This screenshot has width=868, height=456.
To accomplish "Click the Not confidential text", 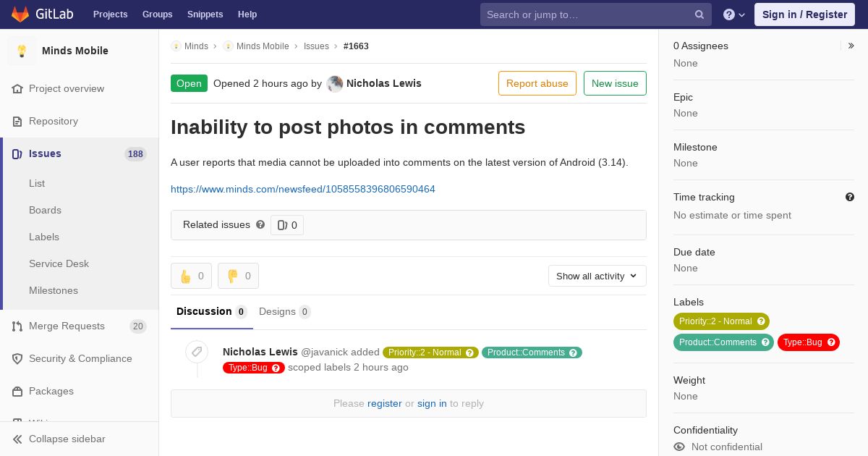I will pyautogui.click(x=727, y=447).
